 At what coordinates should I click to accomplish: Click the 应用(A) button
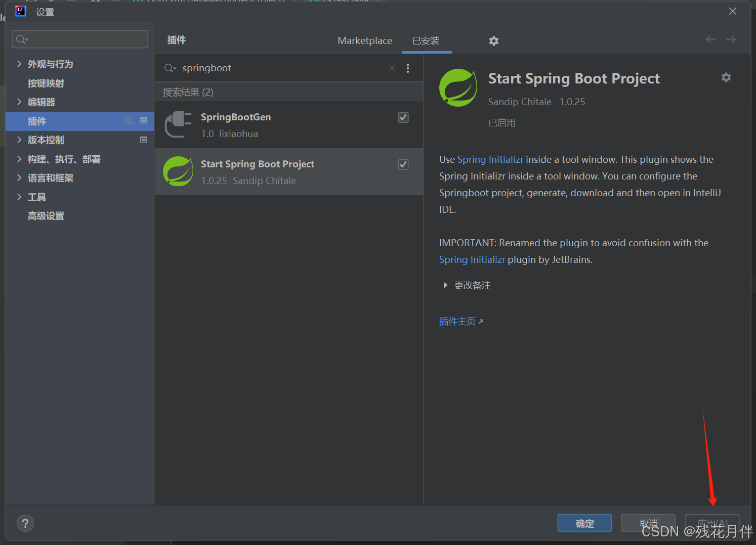point(712,523)
